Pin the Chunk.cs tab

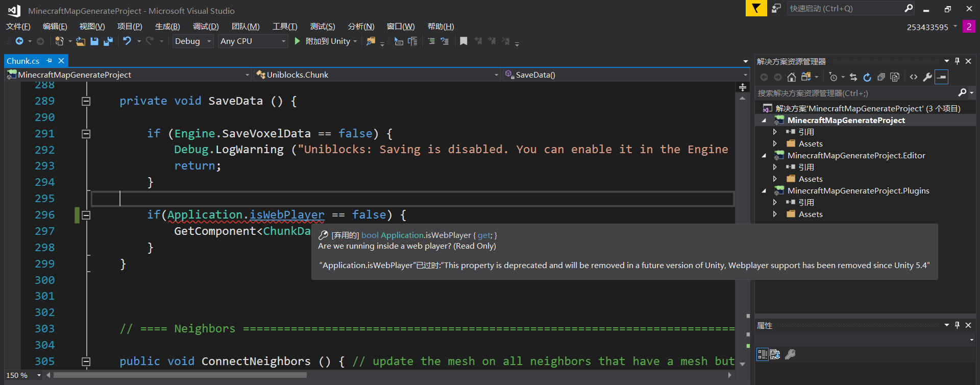click(49, 61)
